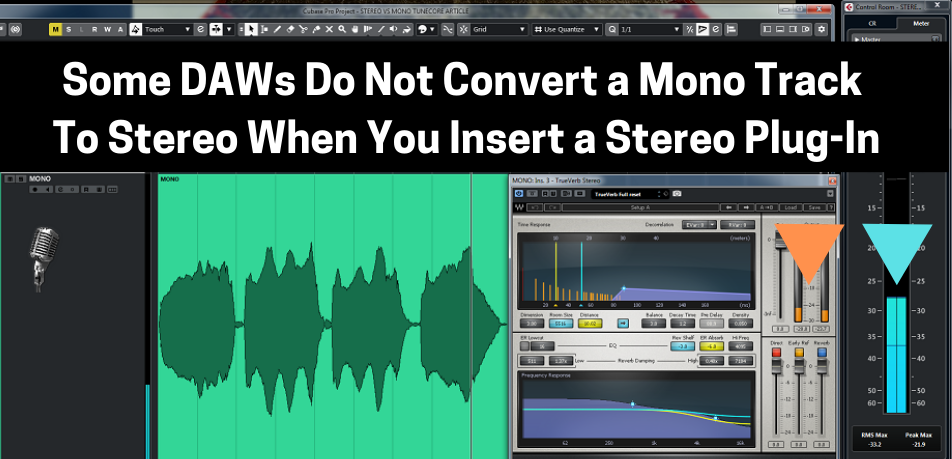Viewport: 952px width, 459px height.
Task: Pick the Play speaker tool
Action: [393, 29]
